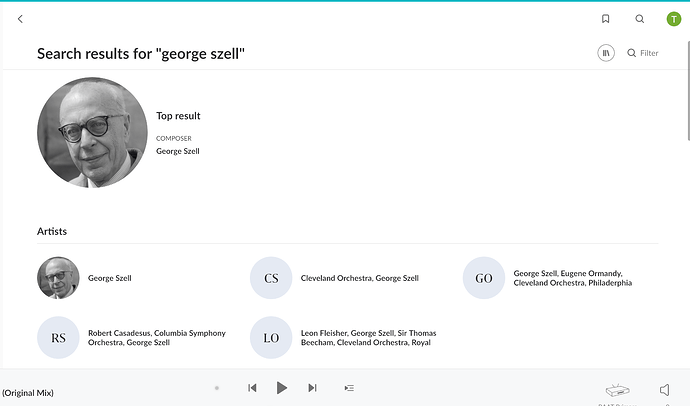The width and height of the screenshot is (690, 406).
Task: Click the Artists section heading
Action: (x=52, y=231)
